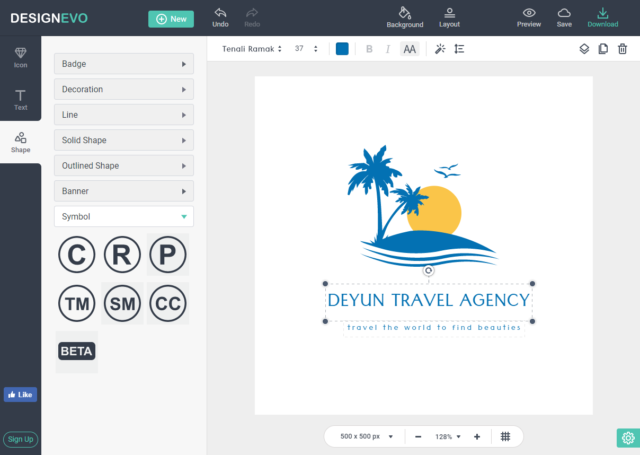The width and height of the screenshot is (640, 455).
Task: Add the SM service mark symbol
Action: tap(122, 304)
